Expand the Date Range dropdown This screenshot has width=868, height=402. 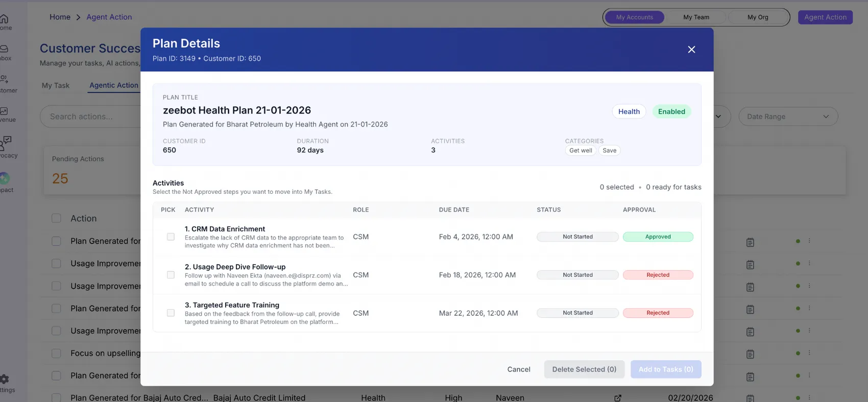coord(788,117)
